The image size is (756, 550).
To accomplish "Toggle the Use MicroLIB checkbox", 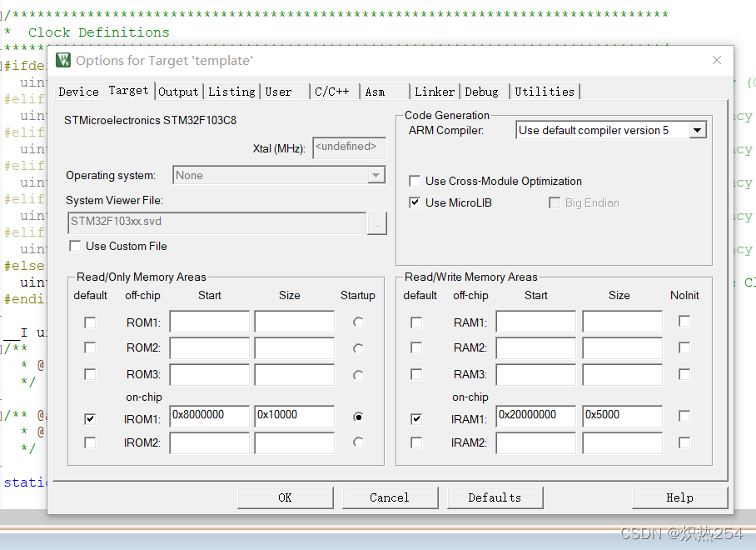I will tap(414, 202).
